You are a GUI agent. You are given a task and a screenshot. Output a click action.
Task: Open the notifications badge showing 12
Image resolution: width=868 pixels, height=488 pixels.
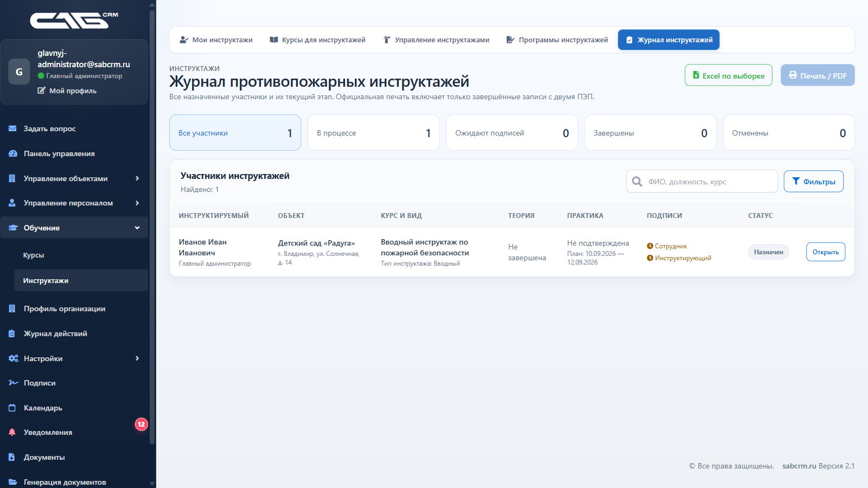(x=141, y=424)
